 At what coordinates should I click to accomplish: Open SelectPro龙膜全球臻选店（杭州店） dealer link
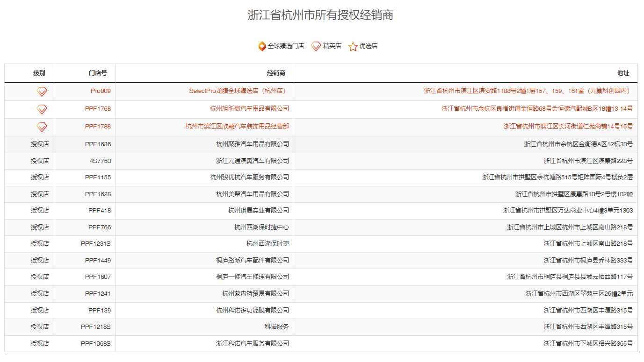point(237,91)
